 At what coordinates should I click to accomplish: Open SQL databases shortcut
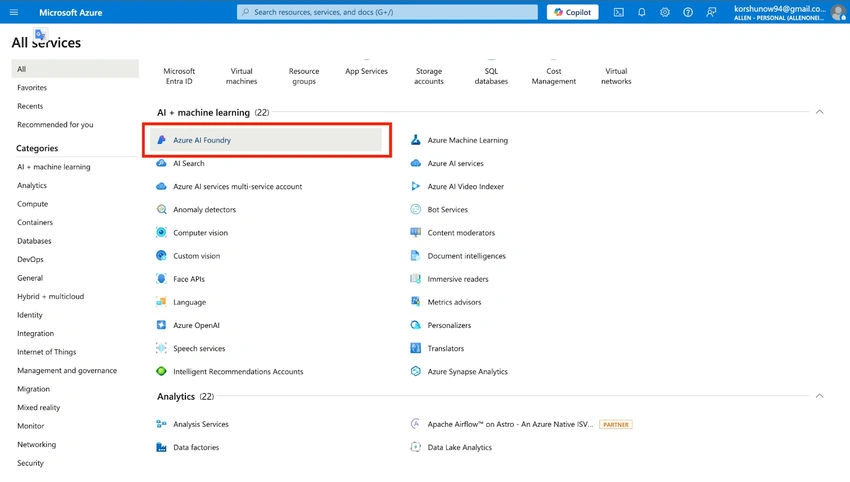click(491, 76)
